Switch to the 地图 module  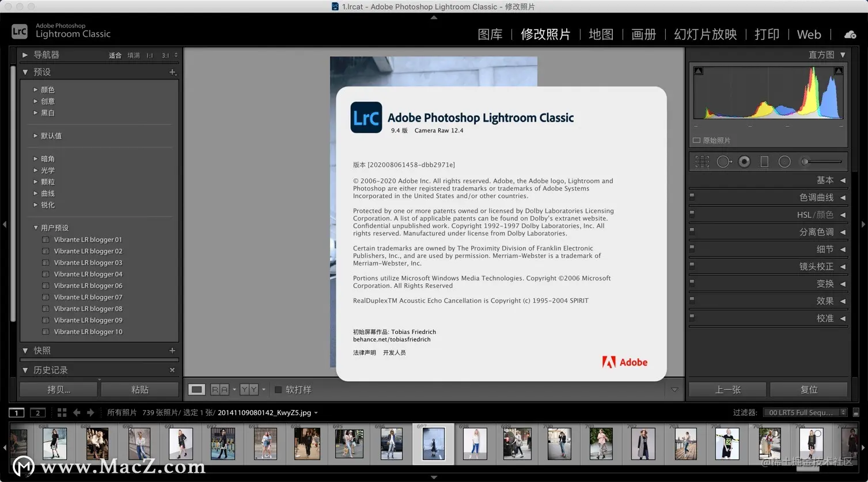click(x=601, y=35)
